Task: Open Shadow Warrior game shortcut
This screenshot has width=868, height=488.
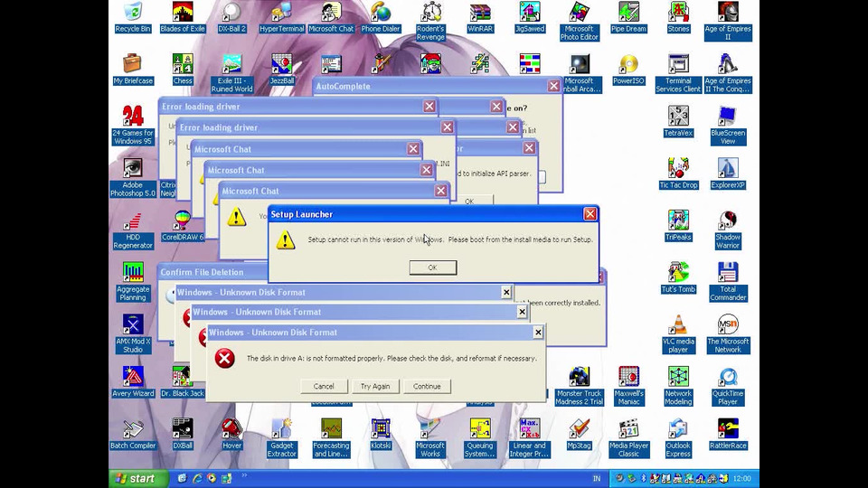Action: point(727,230)
